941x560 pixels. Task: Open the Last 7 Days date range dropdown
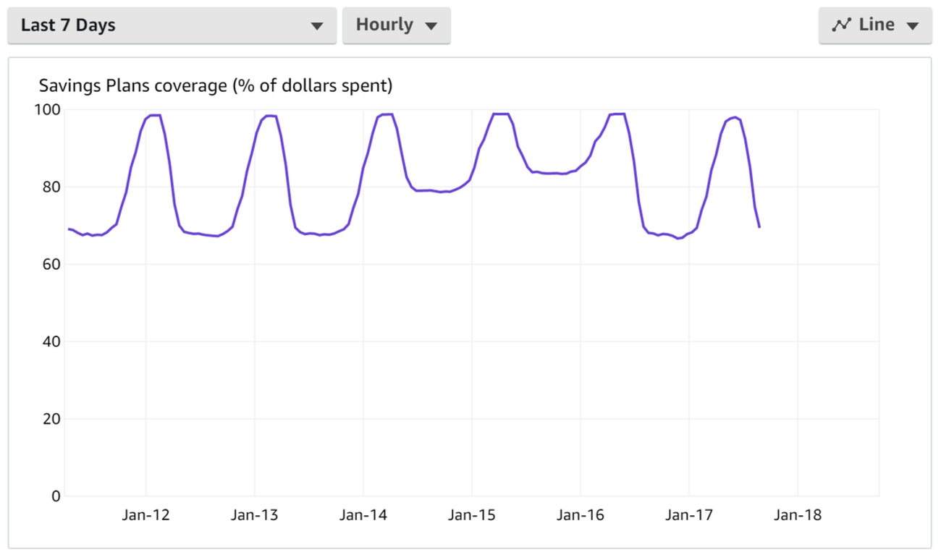pos(172,26)
